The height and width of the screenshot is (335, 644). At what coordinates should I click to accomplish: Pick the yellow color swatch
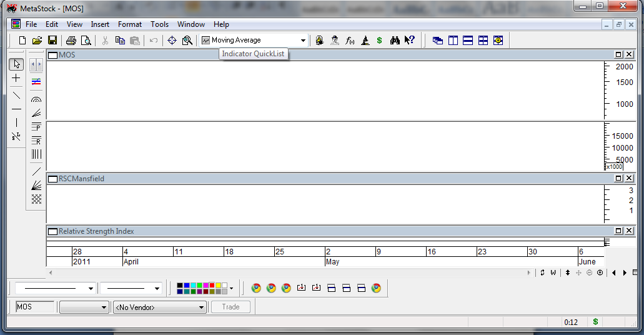(x=219, y=285)
